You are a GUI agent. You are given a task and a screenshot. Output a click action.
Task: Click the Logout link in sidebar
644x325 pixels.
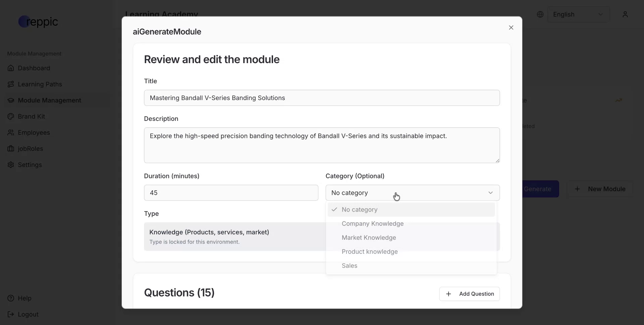pyautogui.click(x=28, y=314)
